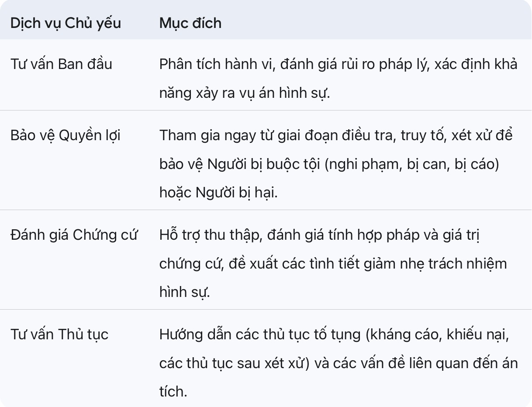532x407 pixels.
Task: Select the "Tư vấn Ban đầu" row label
Action: click(x=61, y=64)
